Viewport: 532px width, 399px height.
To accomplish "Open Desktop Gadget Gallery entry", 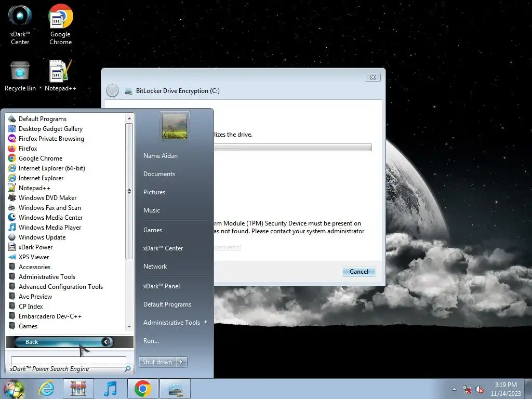I will point(46,129).
